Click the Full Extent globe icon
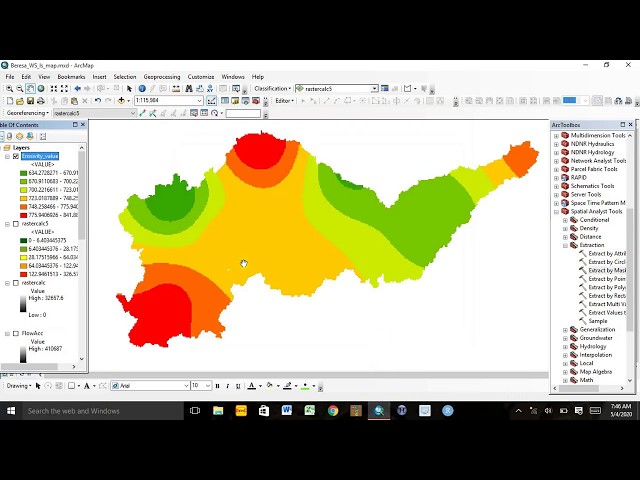 pyautogui.click(x=41, y=89)
